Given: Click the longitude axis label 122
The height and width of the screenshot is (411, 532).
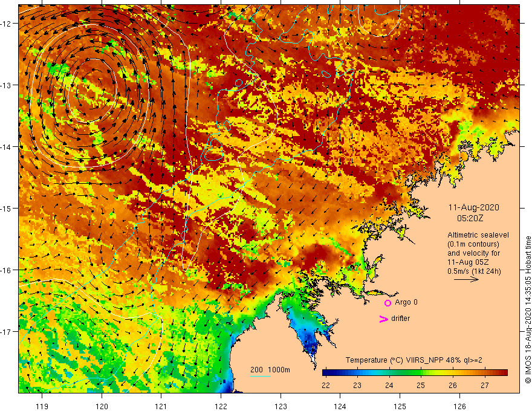Looking at the screenshot, I should click(x=221, y=406).
